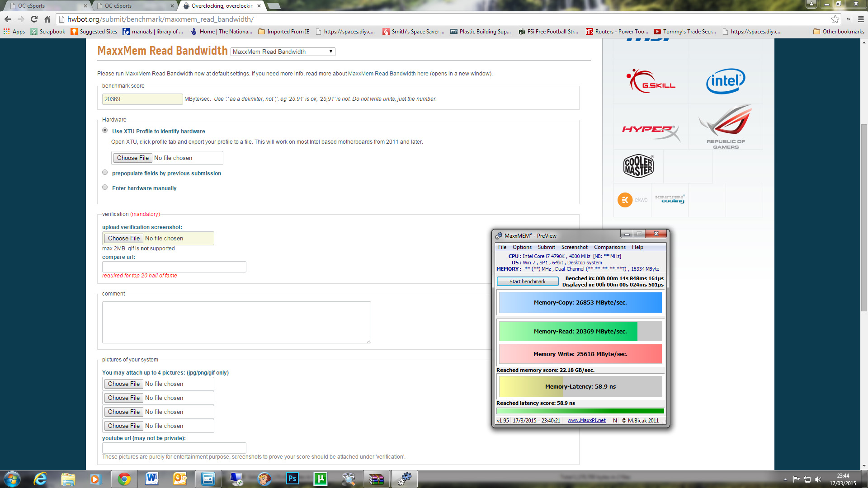Click the network tray icon

click(807, 479)
